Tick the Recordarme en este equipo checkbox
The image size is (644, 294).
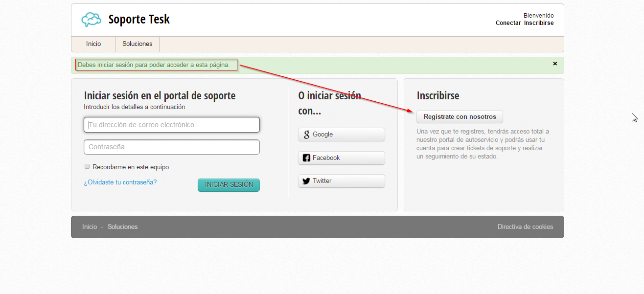pyautogui.click(x=87, y=166)
